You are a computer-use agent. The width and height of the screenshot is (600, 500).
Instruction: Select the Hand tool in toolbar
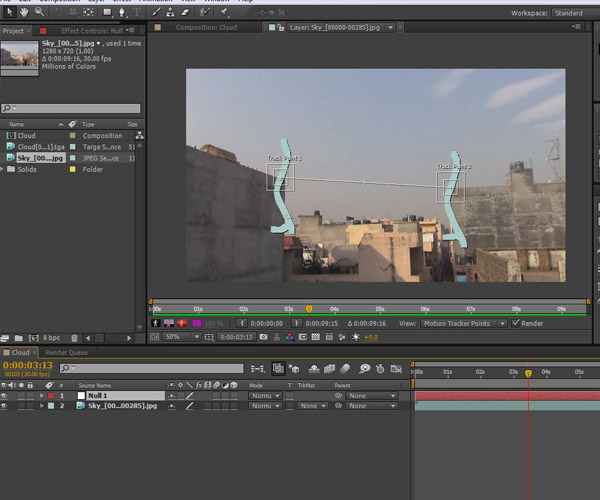click(x=24, y=12)
